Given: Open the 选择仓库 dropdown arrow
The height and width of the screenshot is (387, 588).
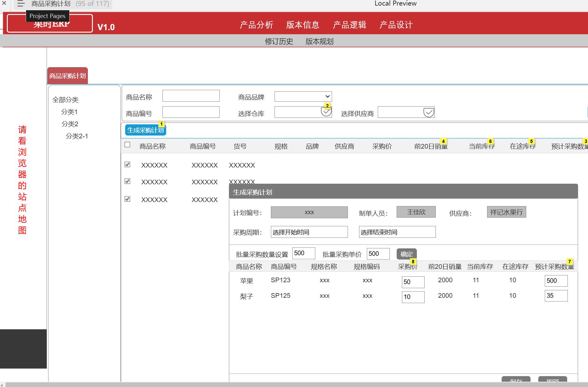Looking at the screenshot, I should (x=326, y=112).
